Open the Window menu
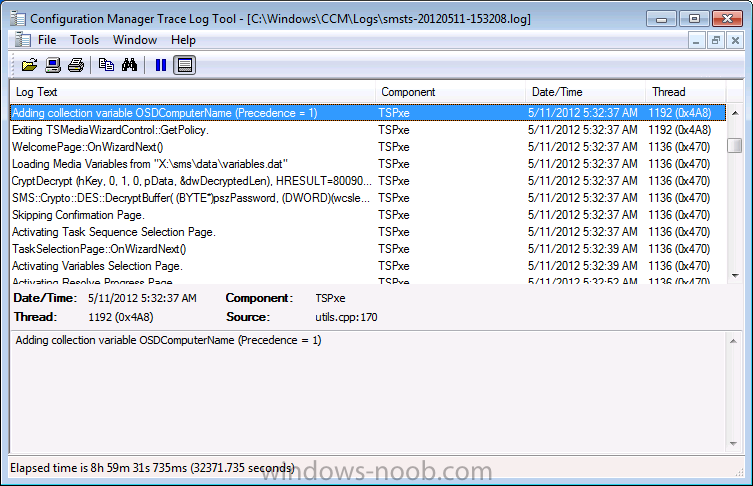 (135, 40)
